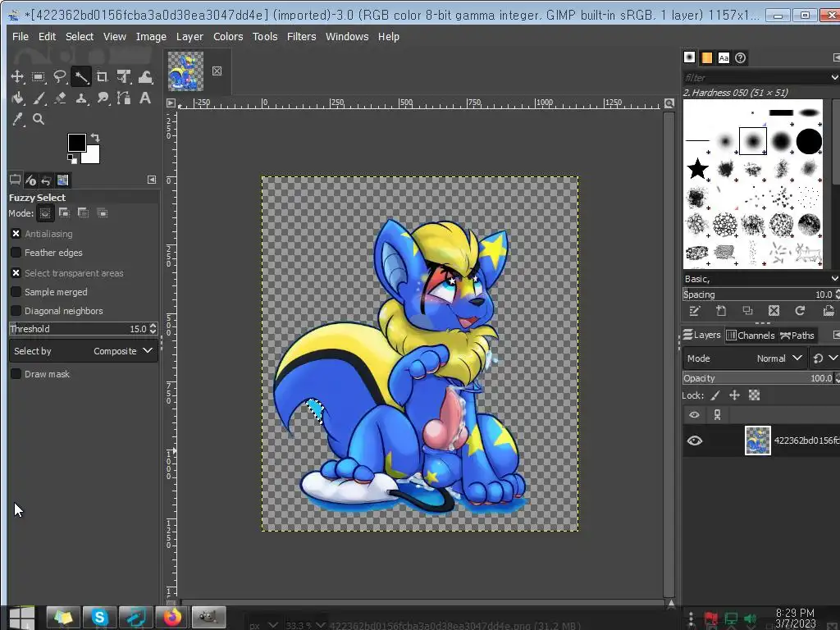This screenshot has height=630, width=840.
Task: Create a new brush
Action: point(721,311)
